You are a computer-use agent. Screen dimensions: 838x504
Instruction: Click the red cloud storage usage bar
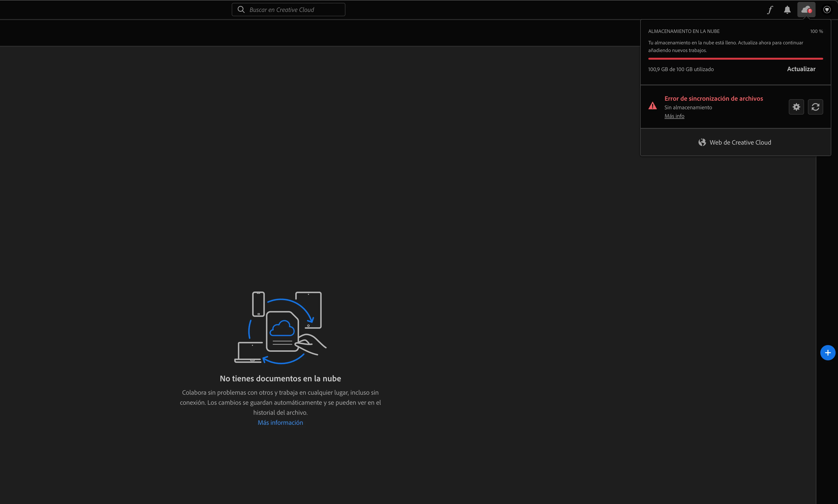(x=735, y=59)
